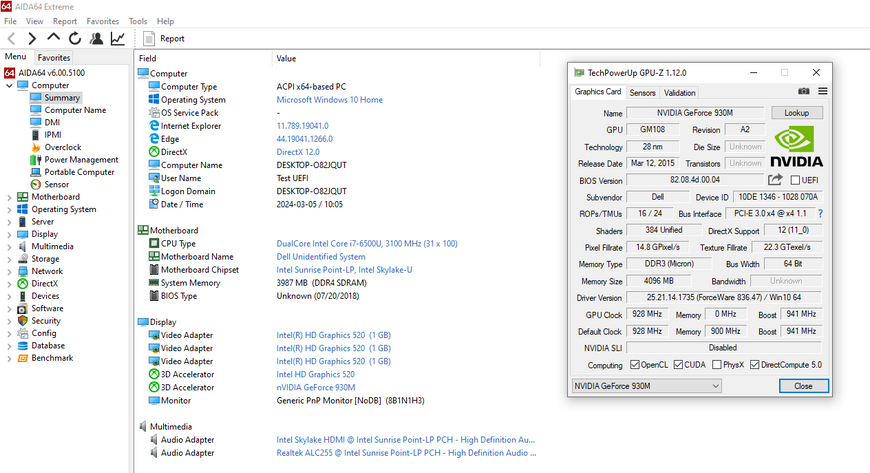Open the View menu
The height and width of the screenshot is (473, 870).
click(34, 21)
